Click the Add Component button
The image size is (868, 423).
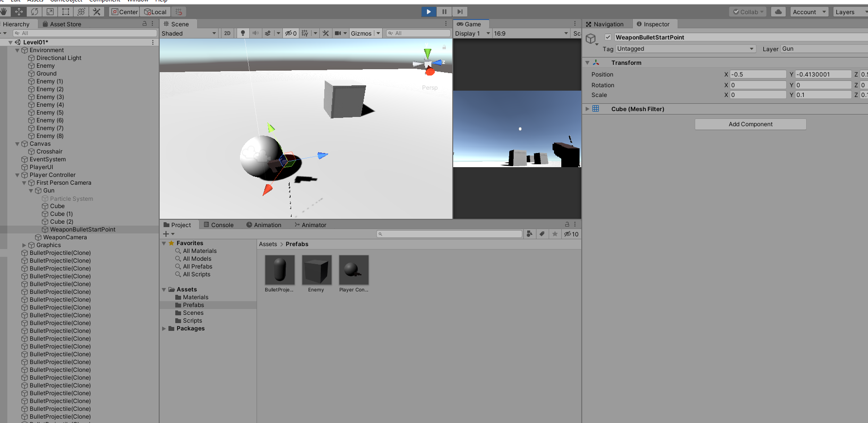751,124
